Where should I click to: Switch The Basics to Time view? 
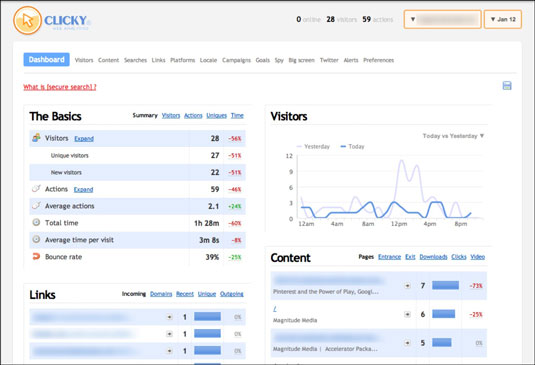pos(237,116)
